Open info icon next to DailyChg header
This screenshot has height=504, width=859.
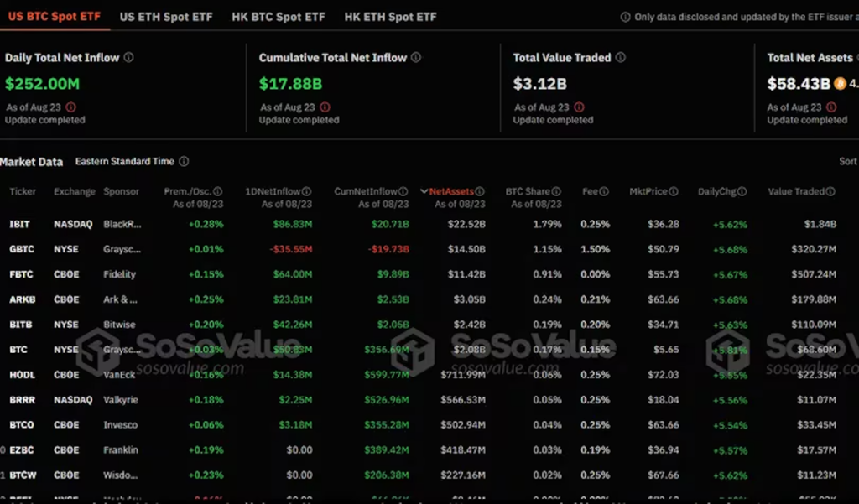742,191
